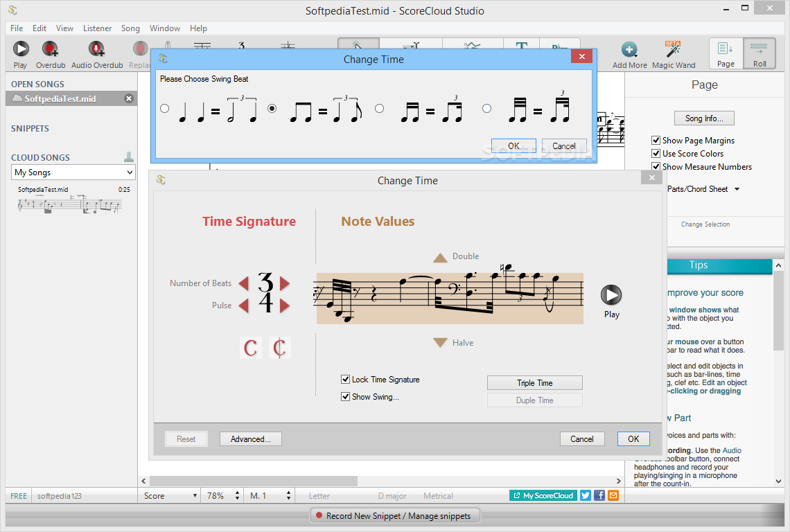790x532 pixels.
Task: Select the SoftpediaTest.mid cloud song thumbnail
Action: [x=70, y=200]
